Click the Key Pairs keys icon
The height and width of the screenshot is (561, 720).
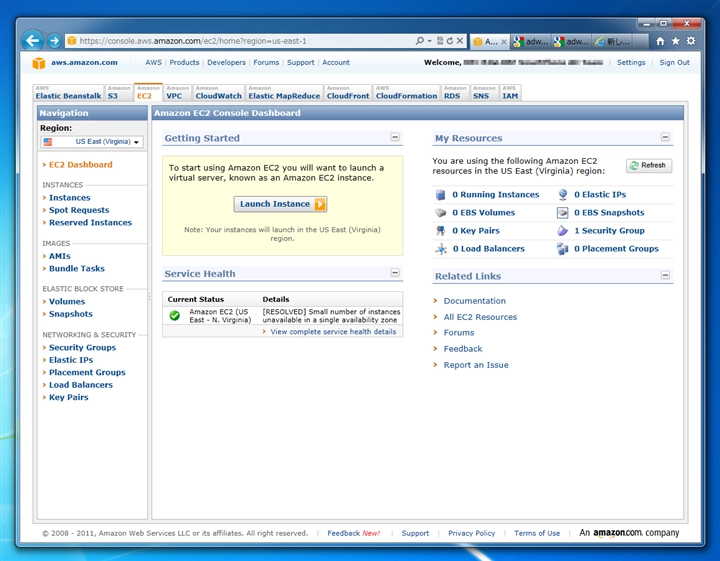(440, 230)
